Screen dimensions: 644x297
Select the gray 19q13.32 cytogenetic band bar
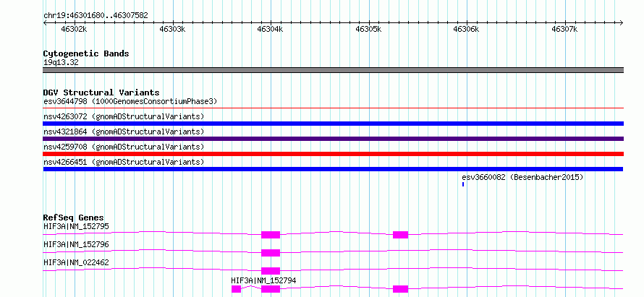(333, 70)
